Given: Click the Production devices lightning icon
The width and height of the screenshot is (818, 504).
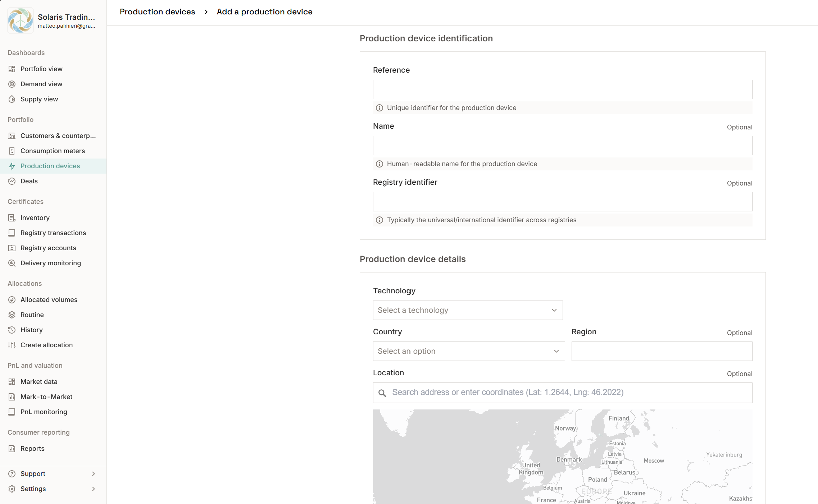Looking at the screenshot, I should pyautogui.click(x=12, y=166).
